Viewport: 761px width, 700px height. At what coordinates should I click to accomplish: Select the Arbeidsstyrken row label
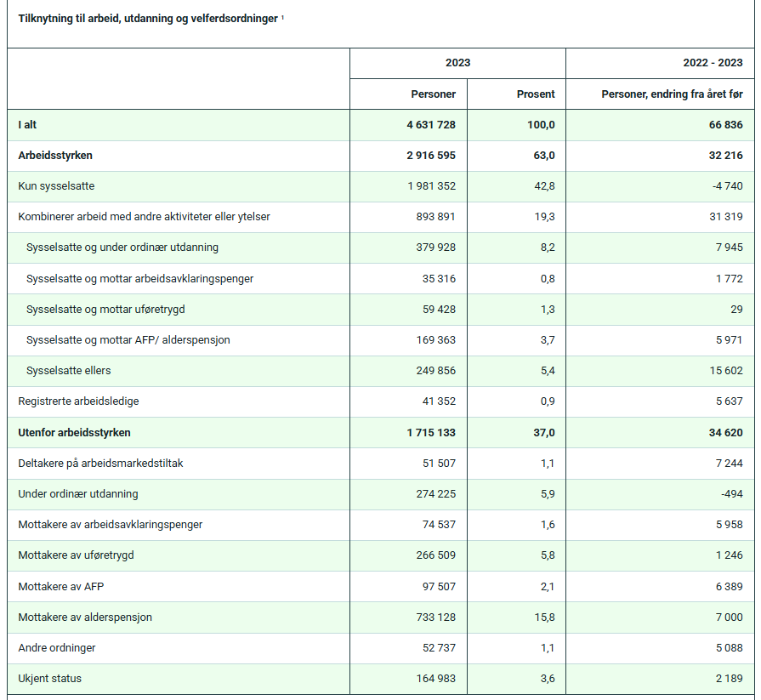click(x=55, y=156)
